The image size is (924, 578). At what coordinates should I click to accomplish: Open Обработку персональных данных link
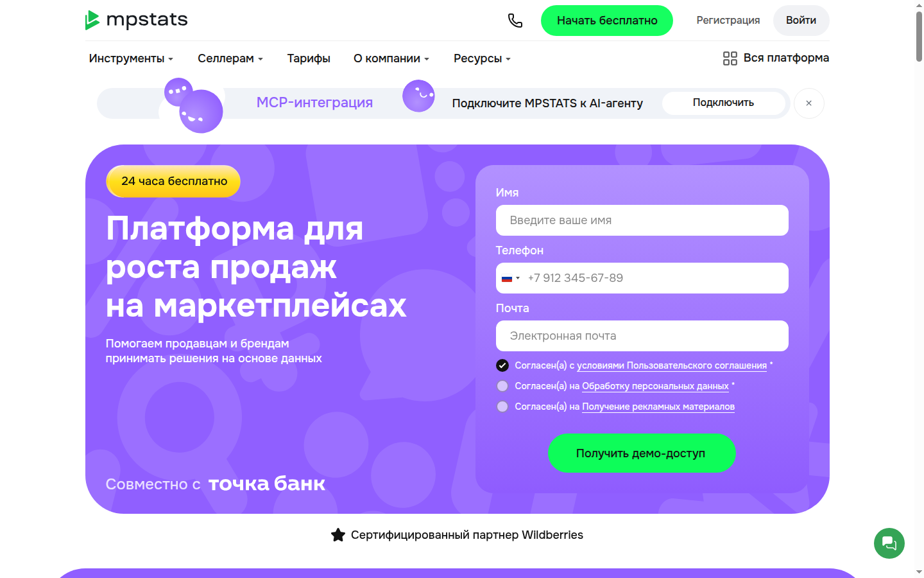point(655,386)
